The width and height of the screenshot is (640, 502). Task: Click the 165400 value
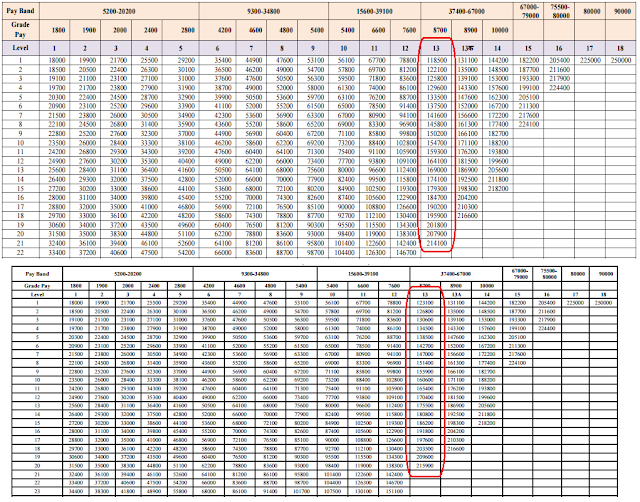pyautogui.click(x=425, y=389)
